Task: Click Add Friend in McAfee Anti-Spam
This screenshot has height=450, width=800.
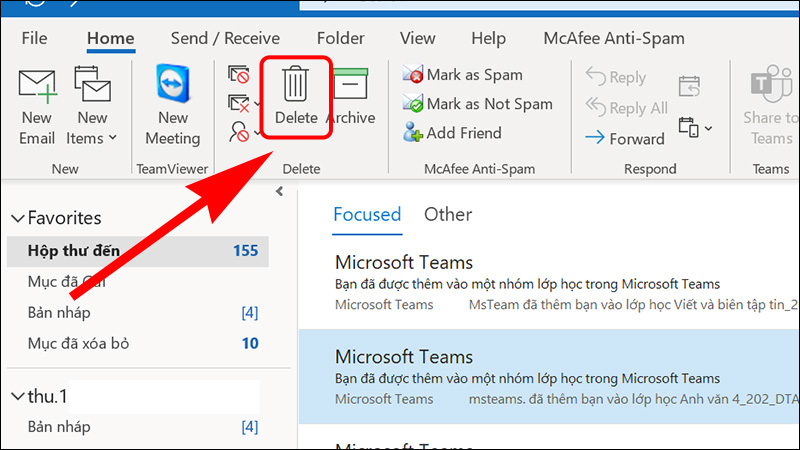Action: (x=453, y=133)
